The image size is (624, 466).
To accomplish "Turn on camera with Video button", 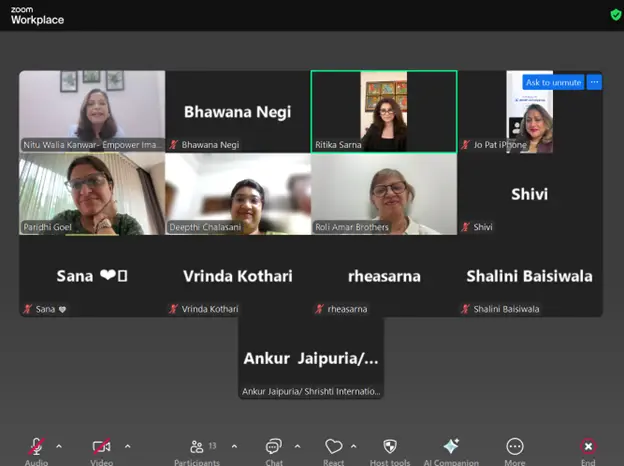I will [101, 447].
